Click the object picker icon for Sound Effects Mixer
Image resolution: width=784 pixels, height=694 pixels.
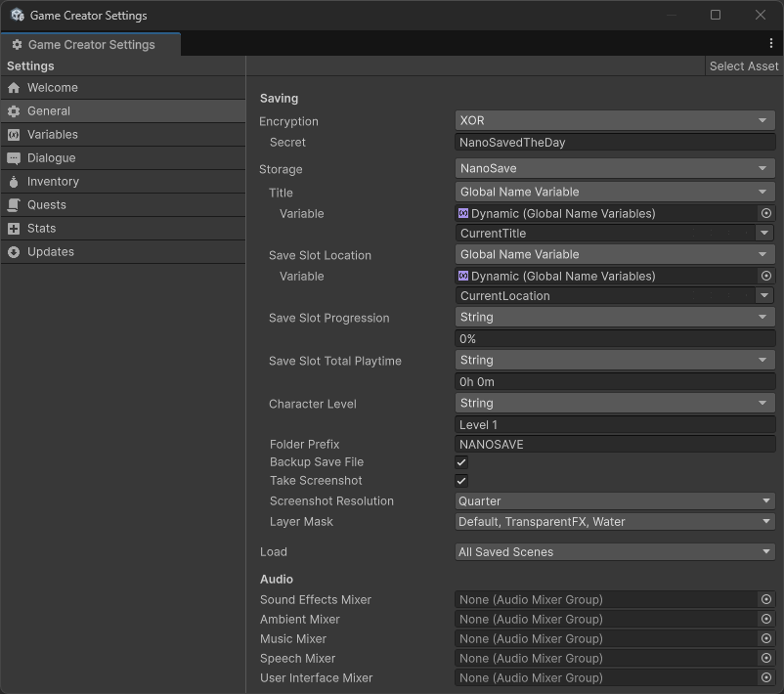766,600
